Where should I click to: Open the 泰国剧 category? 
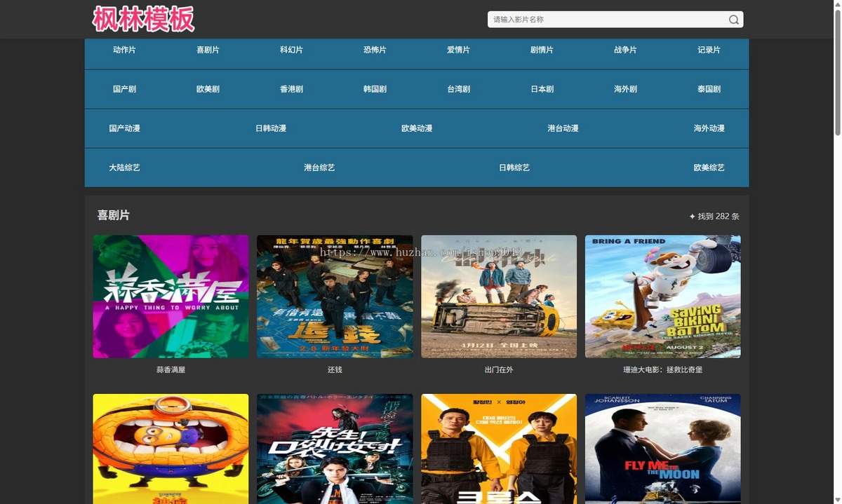pos(709,89)
